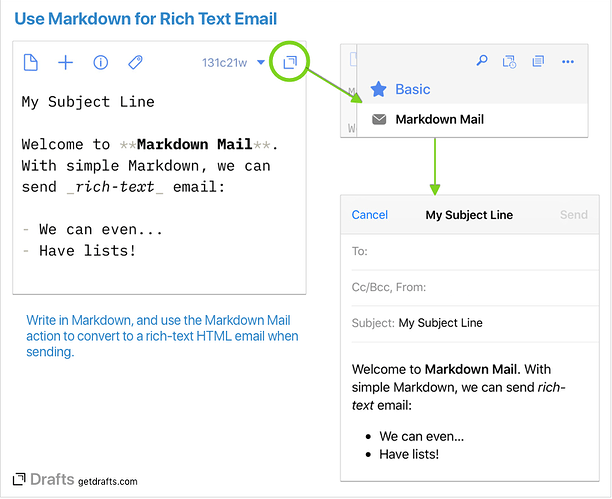Click the Cc/Bcc, From: field
Viewport: 612px width, 499px height.
point(475,287)
